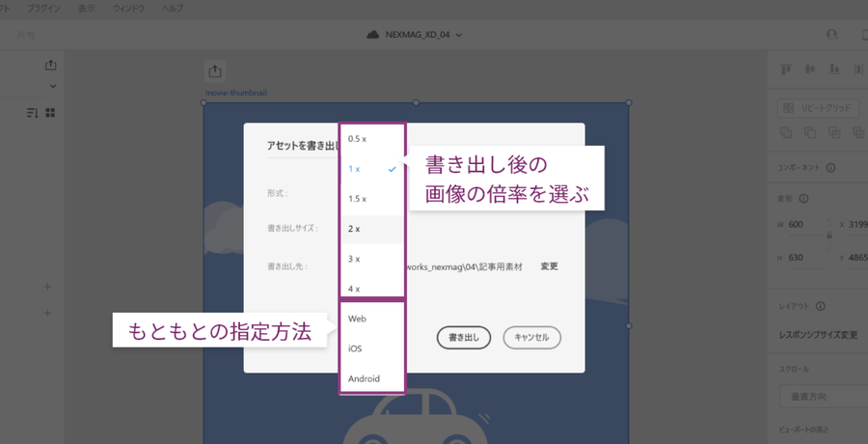The image size is (868, 444).
Task: Click the first boolean operation add icon
Action: pyautogui.click(x=785, y=132)
